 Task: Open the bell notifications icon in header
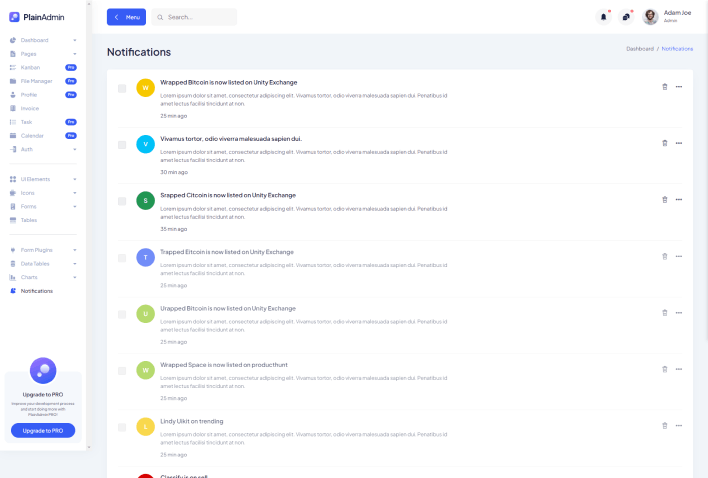pos(603,17)
